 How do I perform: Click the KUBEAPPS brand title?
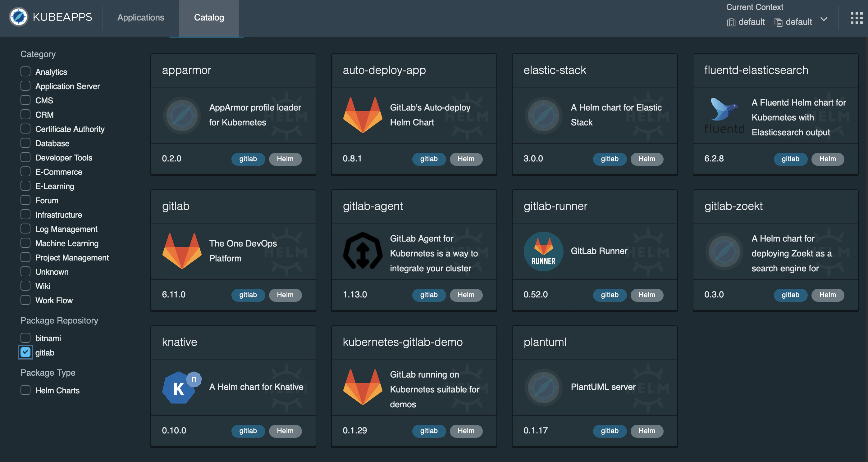pos(62,17)
